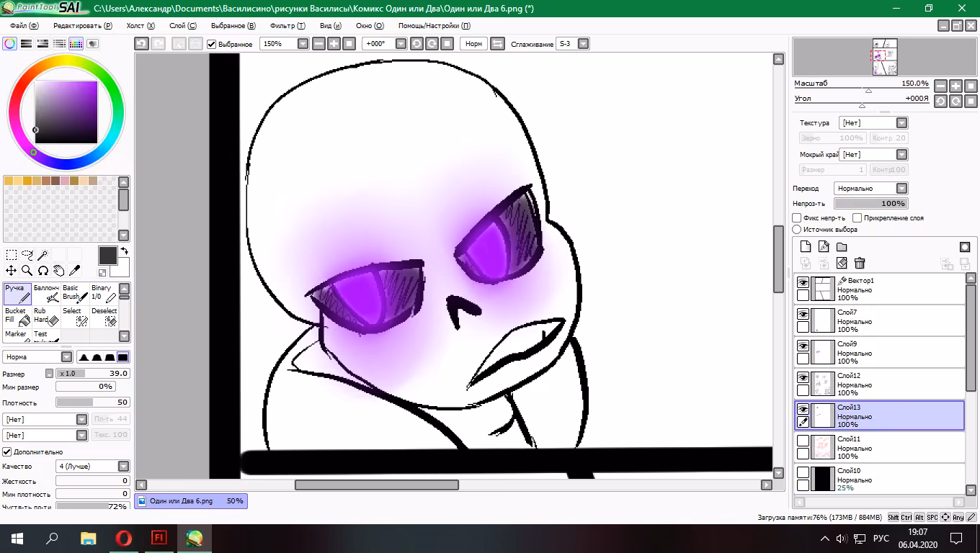Image resolution: width=980 pixels, height=553 pixels.
Task: Select the Источник выбора radio button
Action: coord(797,230)
